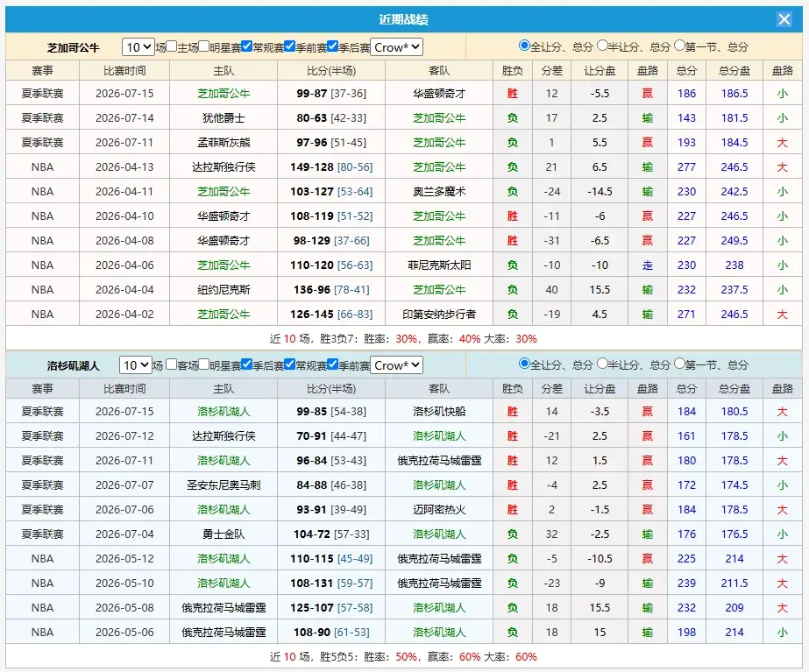The width and height of the screenshot is (809, 672).
Task: Select 第一节、总分 radio for 洛杉矶湖人
Action: pos(679,364)
